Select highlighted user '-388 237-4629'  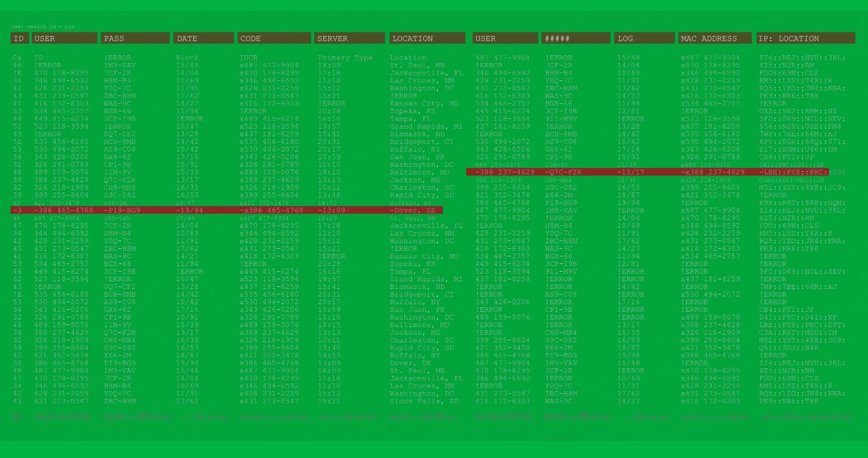coord(505,172)
